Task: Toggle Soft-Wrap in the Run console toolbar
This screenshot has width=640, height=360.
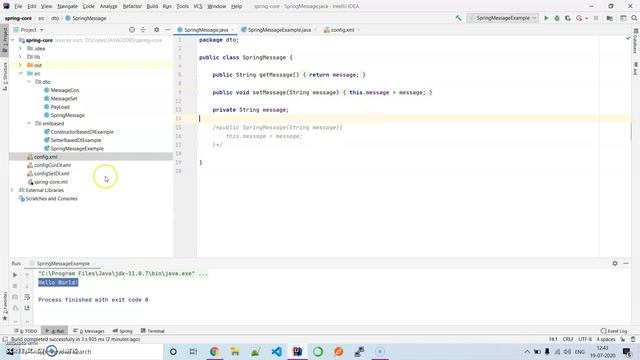Action: (27, 297)
